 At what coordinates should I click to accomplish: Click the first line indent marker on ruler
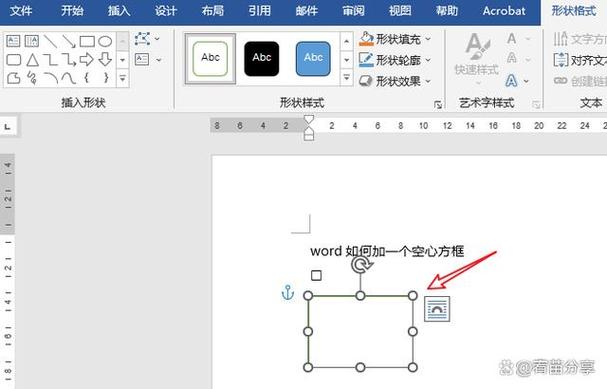click(x=309, y=120)
